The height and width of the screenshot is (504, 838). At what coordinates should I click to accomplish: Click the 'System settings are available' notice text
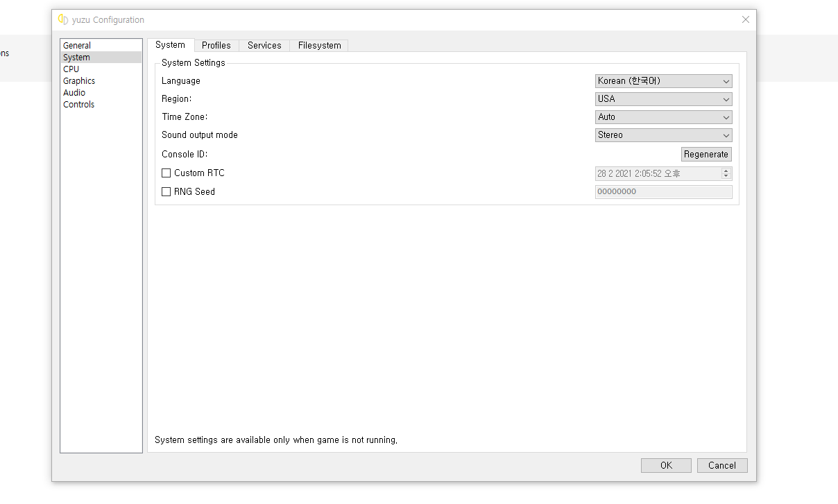(276, 440)
